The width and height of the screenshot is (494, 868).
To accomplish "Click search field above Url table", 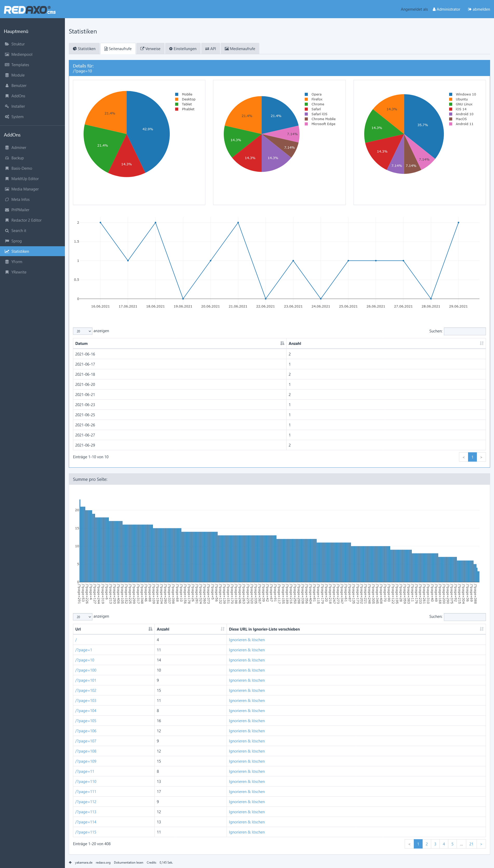I will tap(464, 617).
